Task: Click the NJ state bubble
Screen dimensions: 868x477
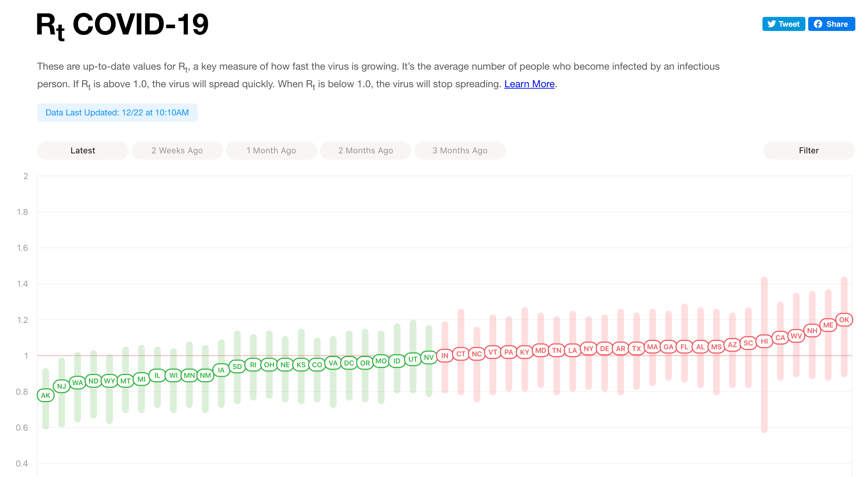Action: [x=62, y=386]
